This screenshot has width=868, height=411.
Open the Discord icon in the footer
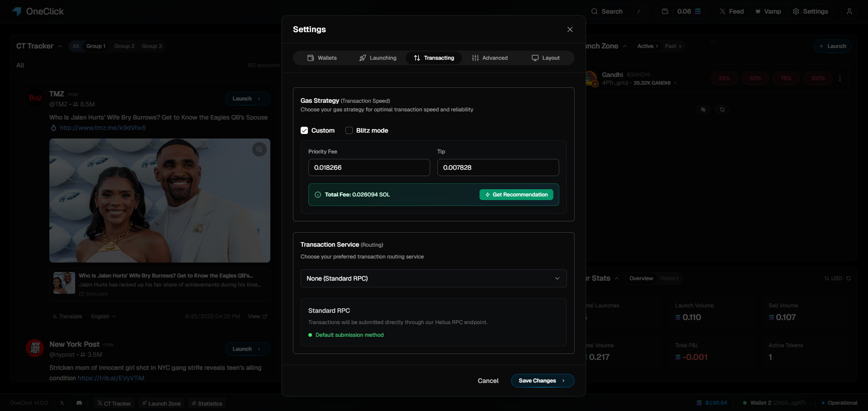(x=79, y=403)
